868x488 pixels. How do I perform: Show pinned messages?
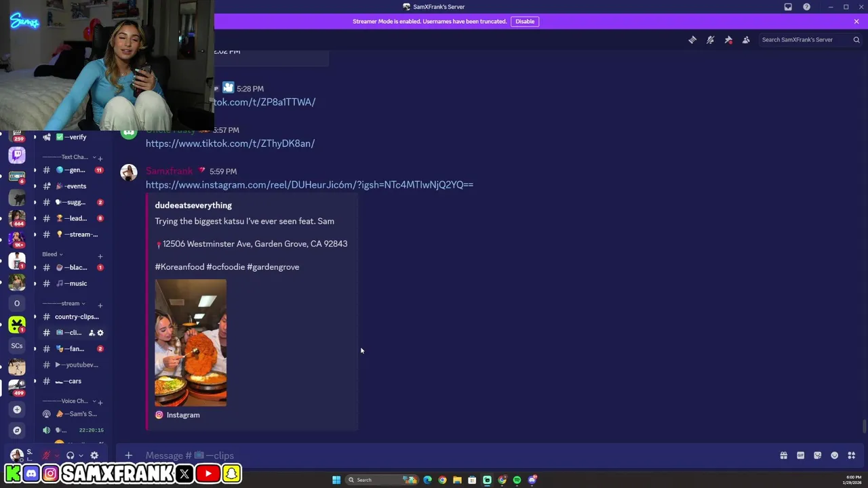[728, 39]
